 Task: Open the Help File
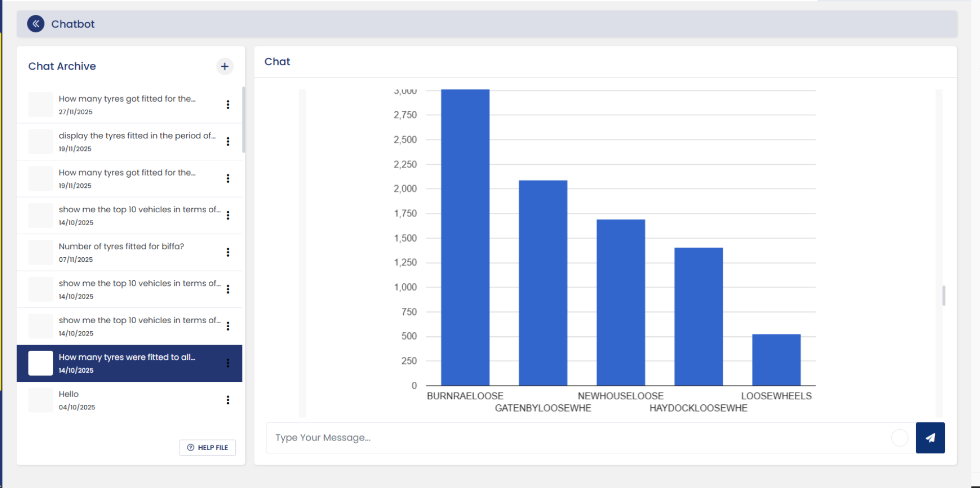point(208,447)
